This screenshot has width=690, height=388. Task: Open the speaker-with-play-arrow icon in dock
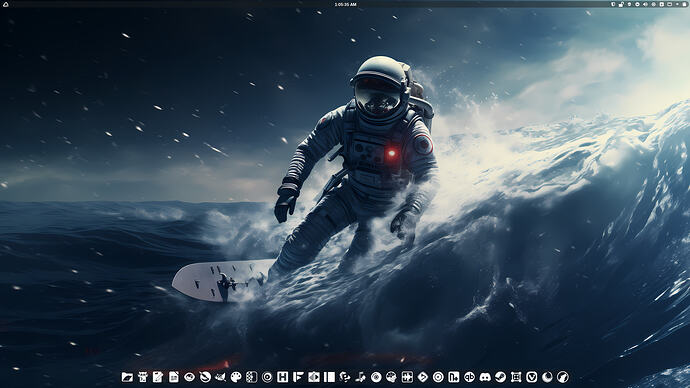[314, 377]
